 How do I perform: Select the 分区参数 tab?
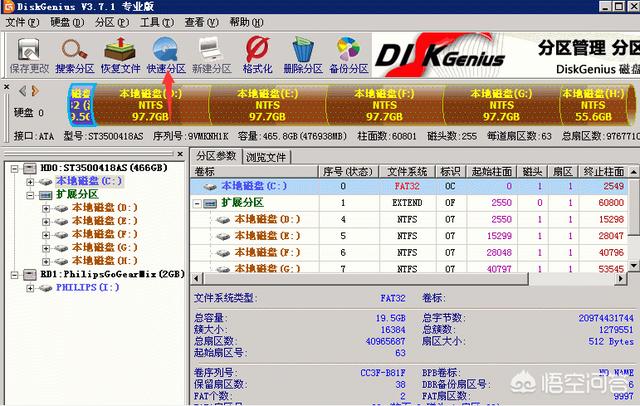216,157
